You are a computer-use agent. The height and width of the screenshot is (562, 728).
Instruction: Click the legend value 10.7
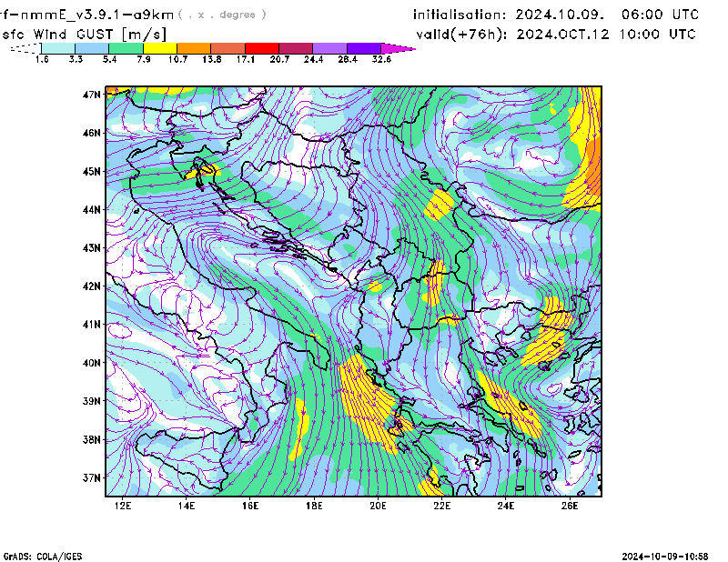click(x=177, y=59)
